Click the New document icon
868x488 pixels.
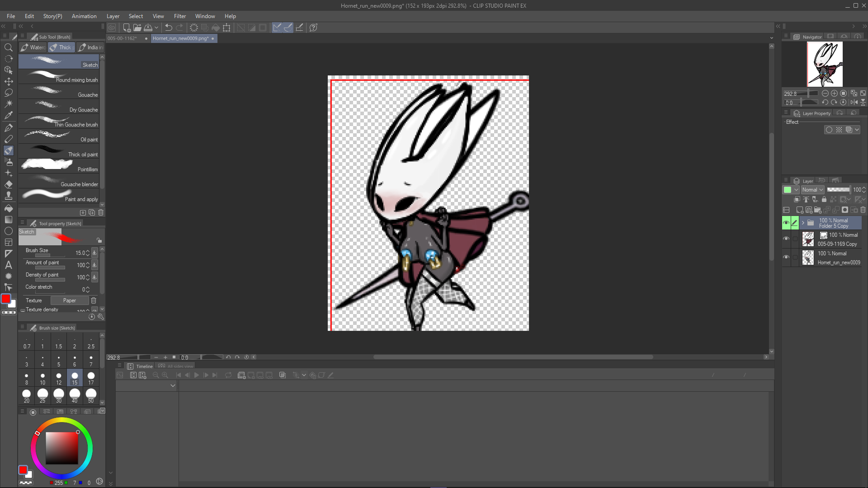(x=127, y=28)
